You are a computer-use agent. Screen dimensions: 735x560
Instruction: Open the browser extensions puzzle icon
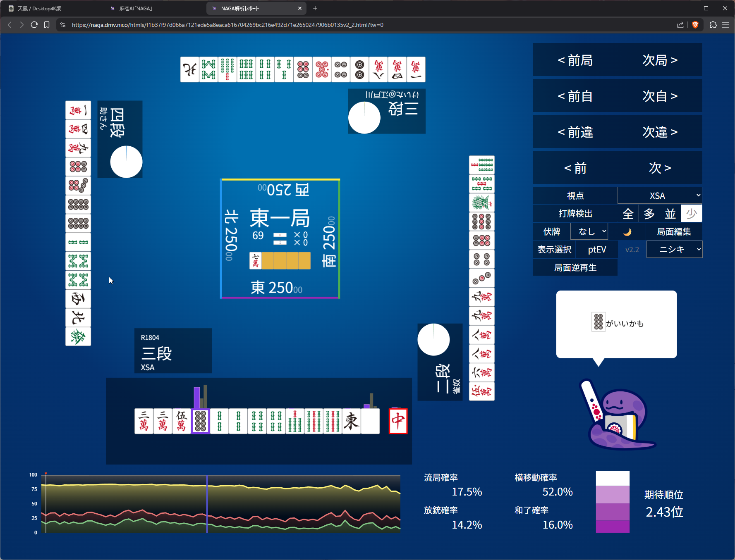(x=713, y=25)
